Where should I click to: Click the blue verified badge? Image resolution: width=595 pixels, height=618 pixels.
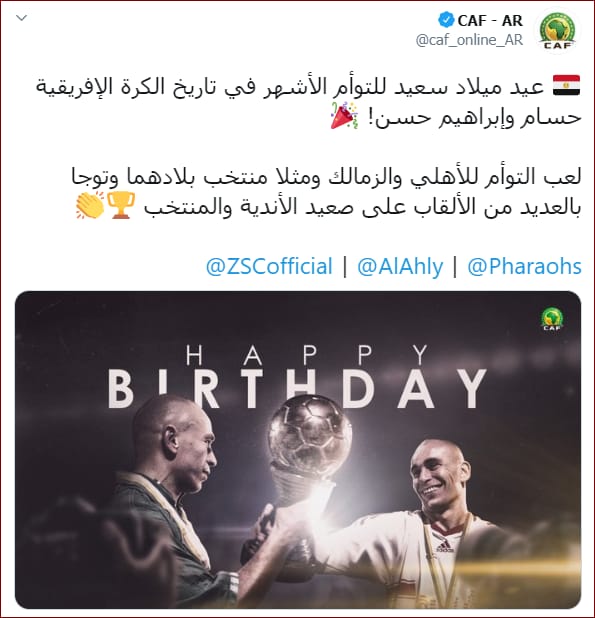point(446,20)
